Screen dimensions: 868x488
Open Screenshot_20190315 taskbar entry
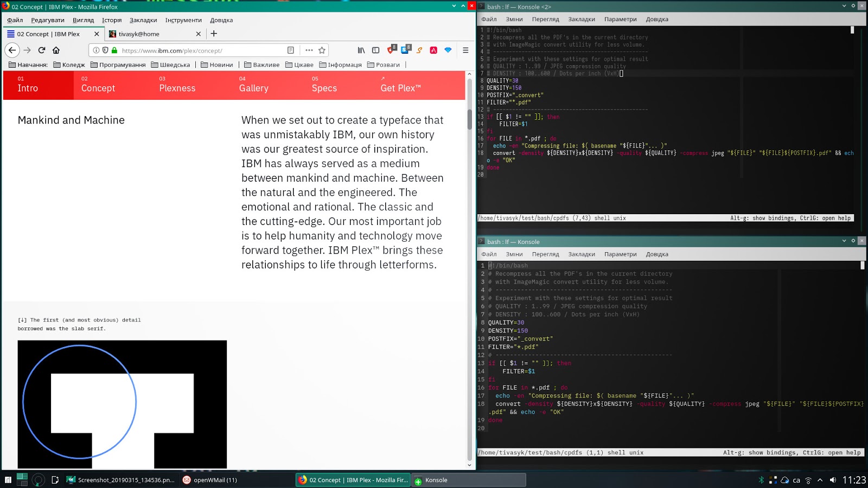(121, 480)
